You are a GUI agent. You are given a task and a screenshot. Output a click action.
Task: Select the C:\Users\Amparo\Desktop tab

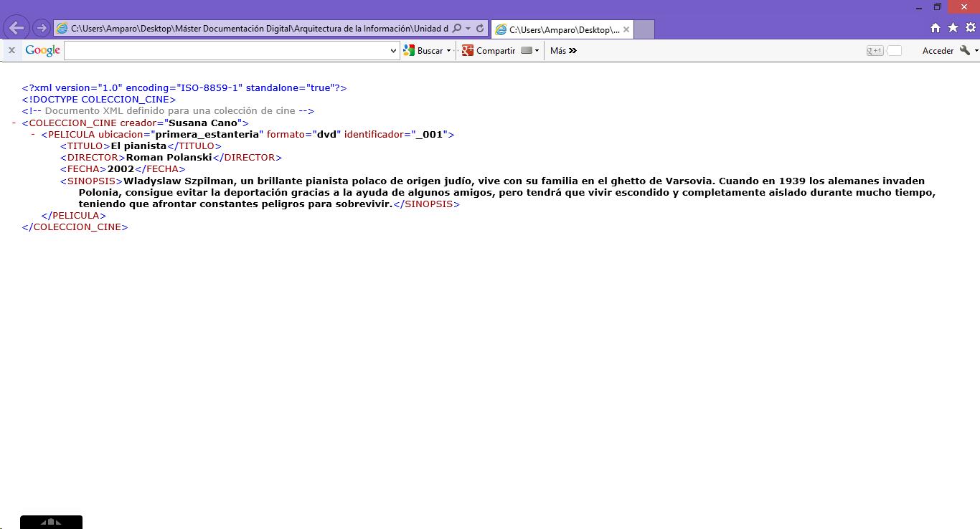pyautogui.click(x=562, y=29)
